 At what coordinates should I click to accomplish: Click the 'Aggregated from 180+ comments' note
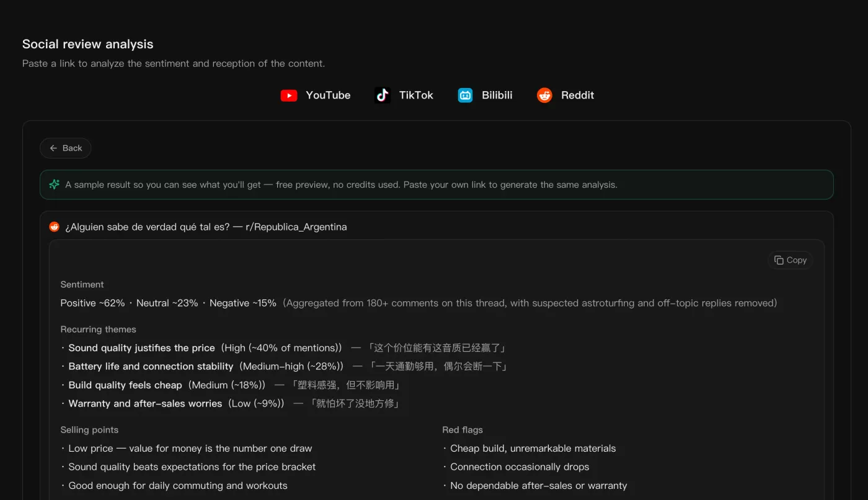point(530,303)
